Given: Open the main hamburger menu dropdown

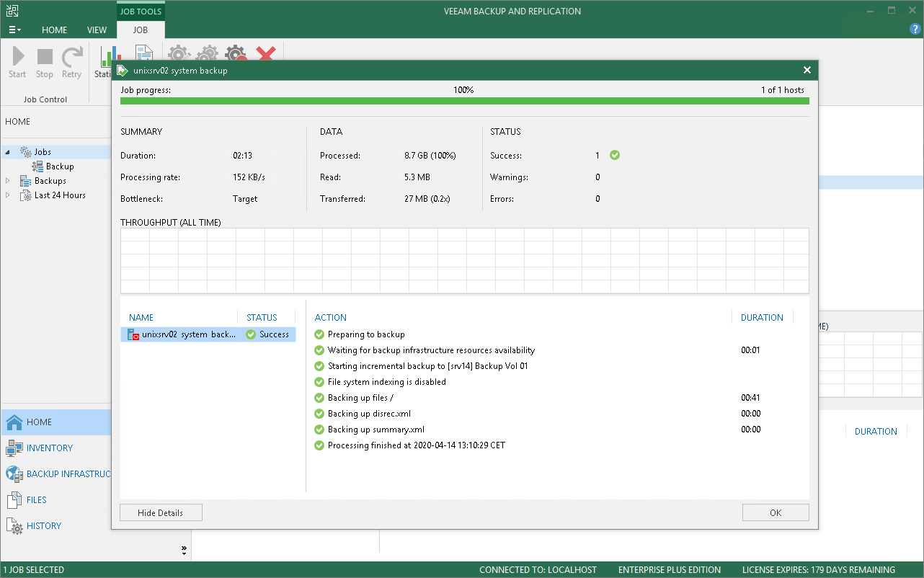Looking at the screenshot, I should point(14,30).
